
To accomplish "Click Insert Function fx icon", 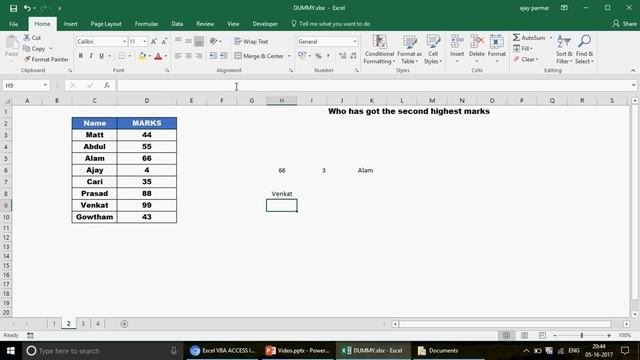I will [x=107, y=85].
